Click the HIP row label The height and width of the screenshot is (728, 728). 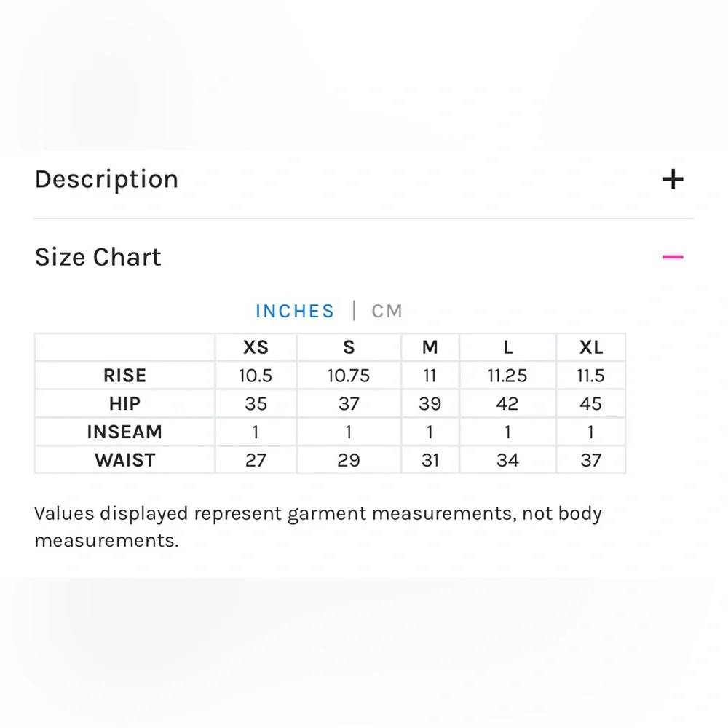click(125, 404)
